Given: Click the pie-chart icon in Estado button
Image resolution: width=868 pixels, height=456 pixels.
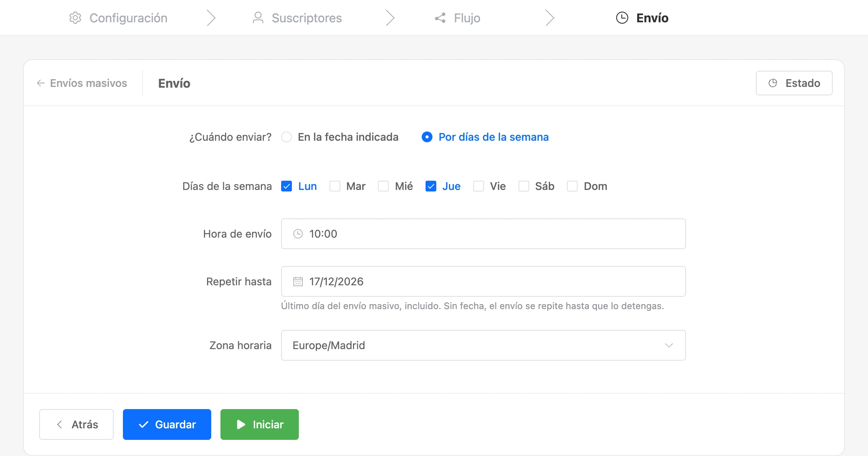Looking at the screenshot, I should tap(773, 83).
